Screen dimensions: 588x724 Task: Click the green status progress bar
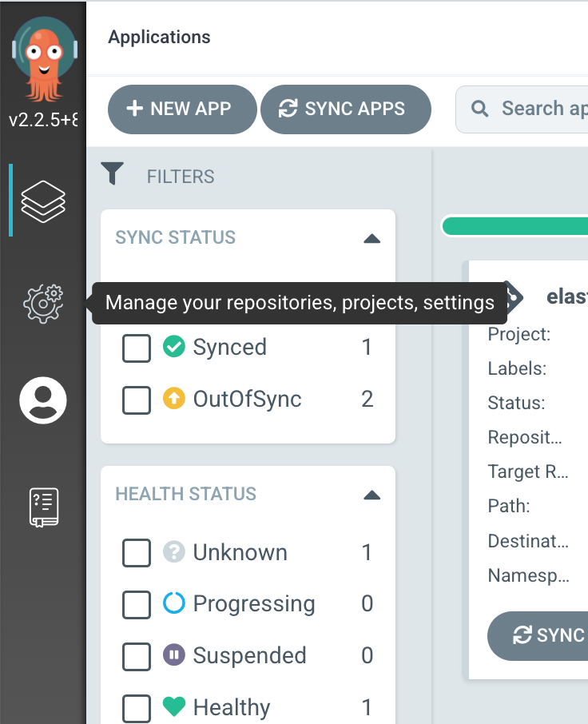(515, 226)
